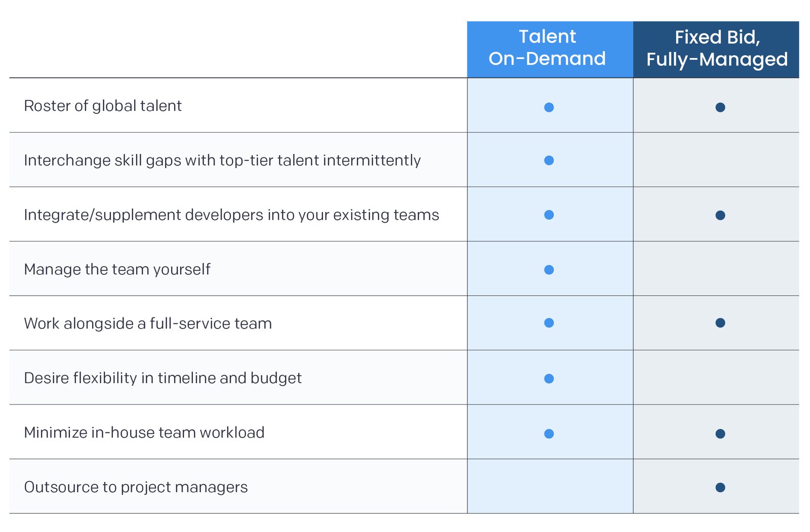The height and width of the screenshot is (532, 810).
Task: Click Fixed Bid dot for Integrate/supplement developers
Action: (720, 216)
